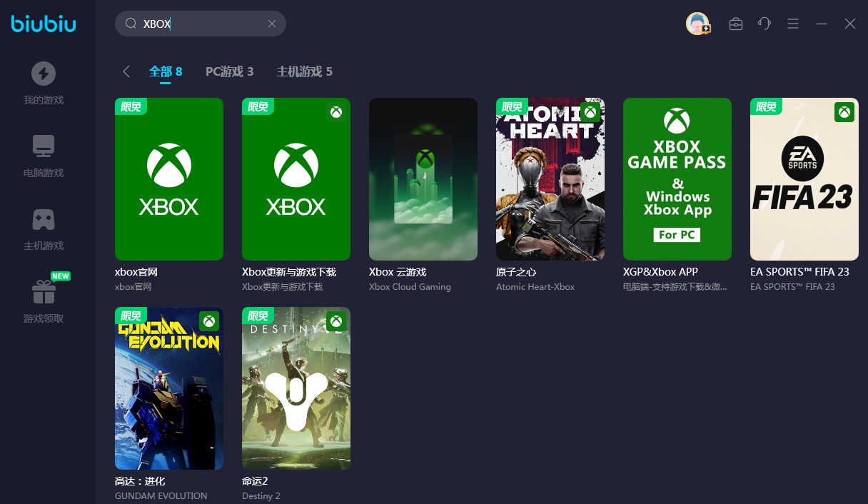
Task: Click 限免 badge on Gundam Evolution card
Action: coord(131,316)
